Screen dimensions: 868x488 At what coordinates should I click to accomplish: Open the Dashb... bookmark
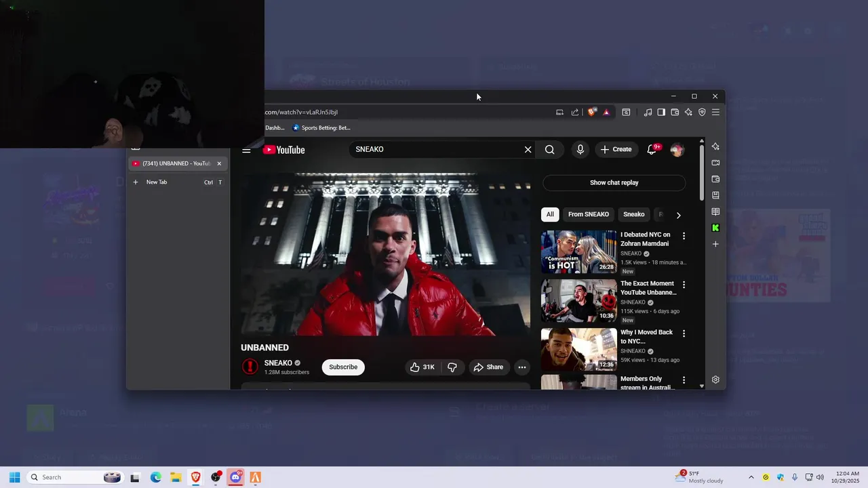point(275,127)
